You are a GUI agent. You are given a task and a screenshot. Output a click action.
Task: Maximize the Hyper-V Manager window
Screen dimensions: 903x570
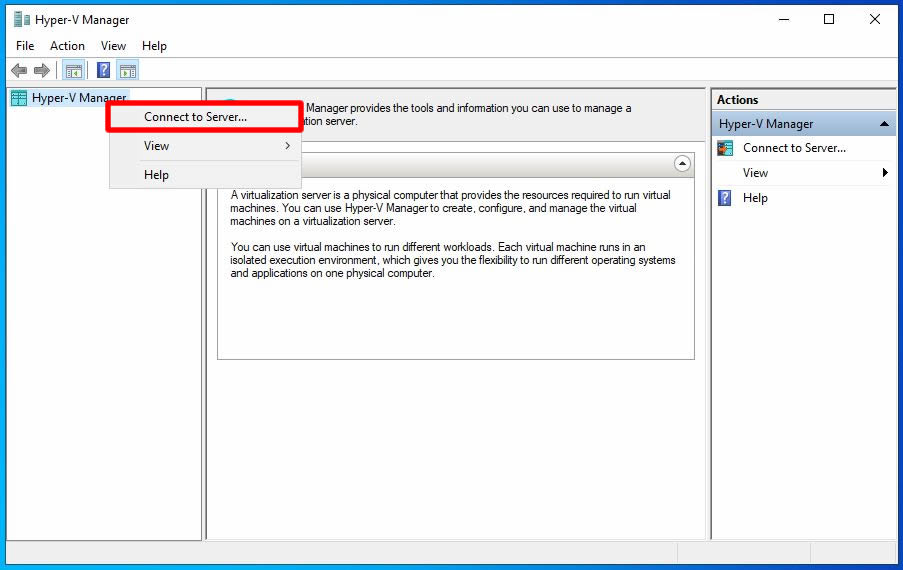829,20
